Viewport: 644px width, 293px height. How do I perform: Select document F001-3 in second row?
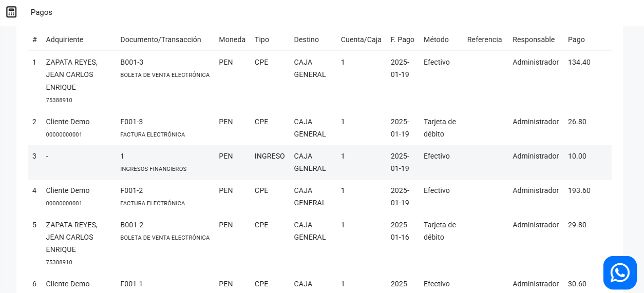pos(131,122)
